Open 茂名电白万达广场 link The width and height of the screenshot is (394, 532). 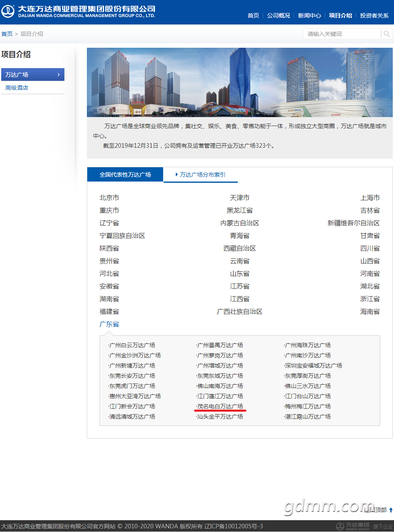pyautogui.click(x=220, y=406)
